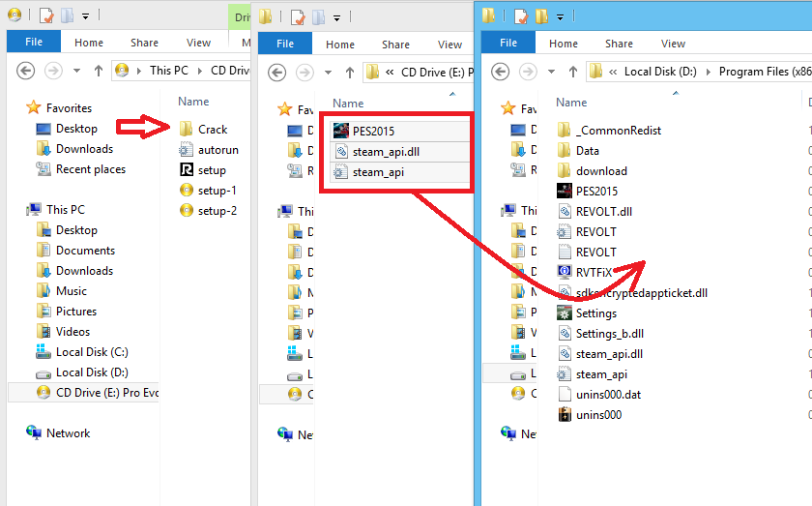Image resolution: width=812 pixels, height=506 pixels.
Task: Open Home tab in right window
Action: click(x=564, y=44)
